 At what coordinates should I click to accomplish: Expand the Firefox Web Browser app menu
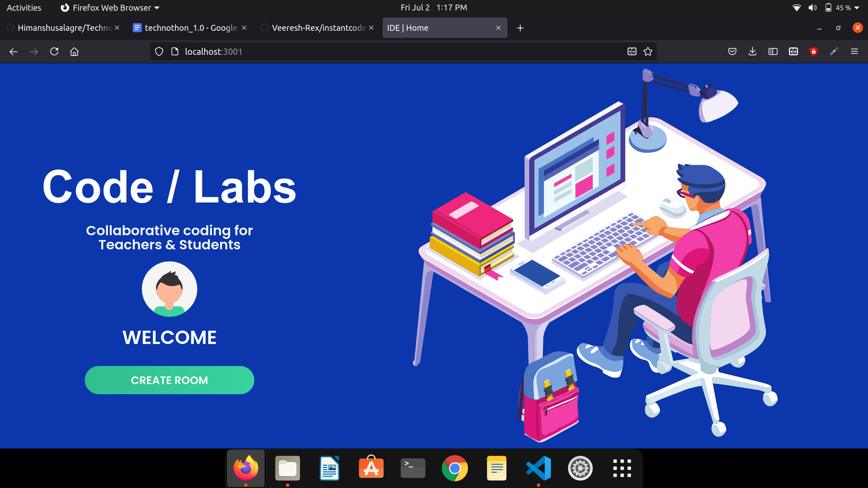coord(110,7)
